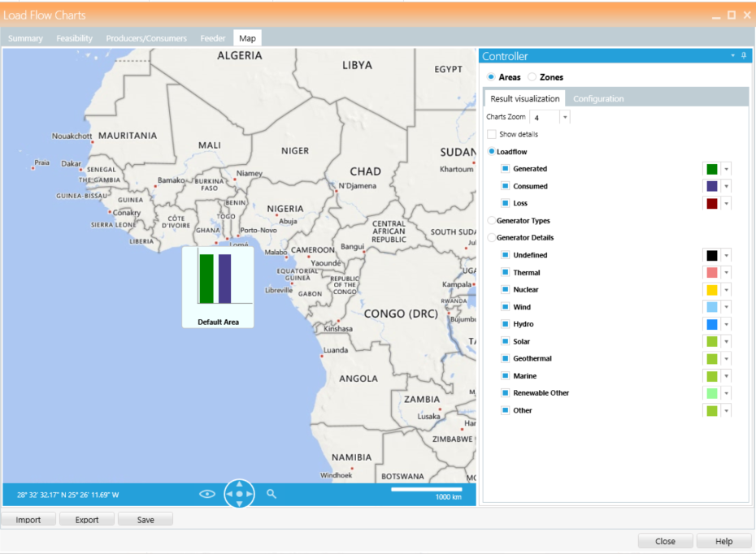Click the eye visibility icon on map toolbar
This screenshot has width=756, height=554.
tap(207, 494)
